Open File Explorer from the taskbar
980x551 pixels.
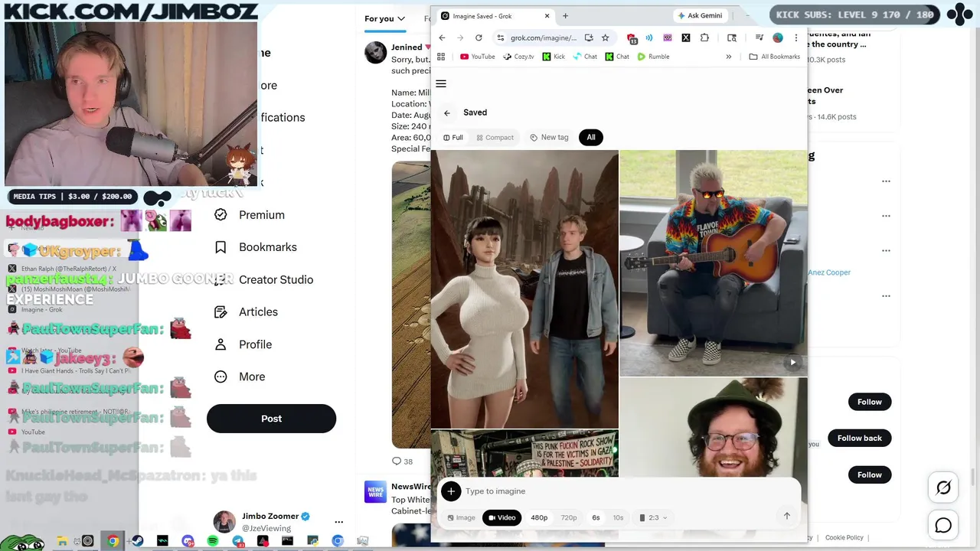point(63,541)
